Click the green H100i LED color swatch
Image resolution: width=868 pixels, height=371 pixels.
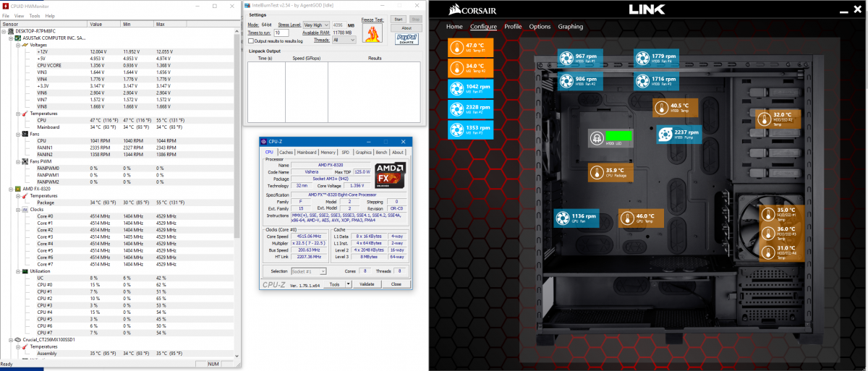point(618,135)
